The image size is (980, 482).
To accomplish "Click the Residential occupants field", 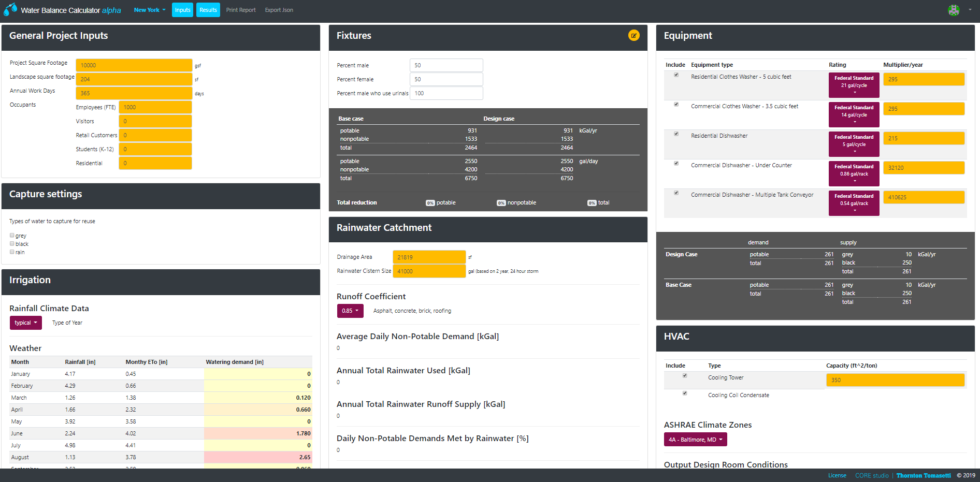I will click(155, 163).
